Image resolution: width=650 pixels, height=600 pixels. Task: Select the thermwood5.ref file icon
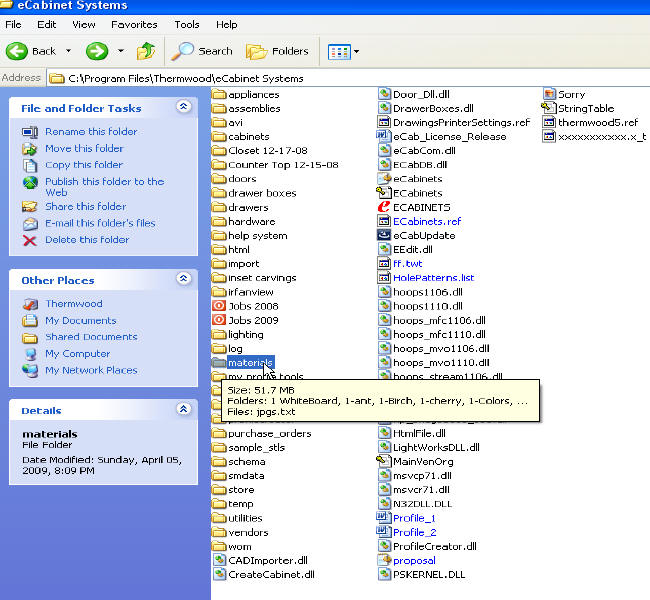pos(550,122)
